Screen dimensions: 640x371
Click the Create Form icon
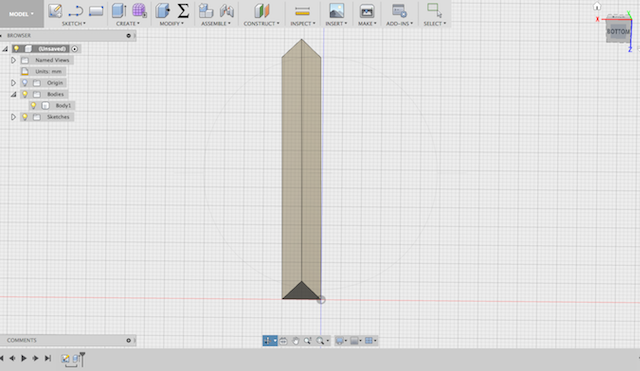(x=139, y=11)
